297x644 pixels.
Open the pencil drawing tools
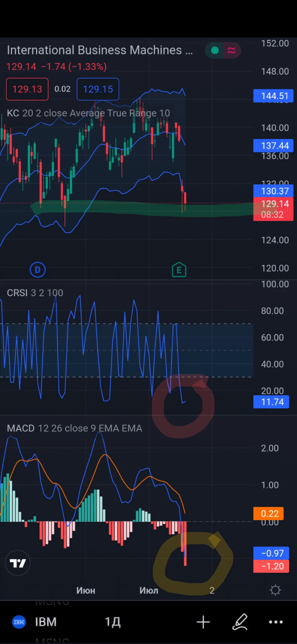coord(240,622)
